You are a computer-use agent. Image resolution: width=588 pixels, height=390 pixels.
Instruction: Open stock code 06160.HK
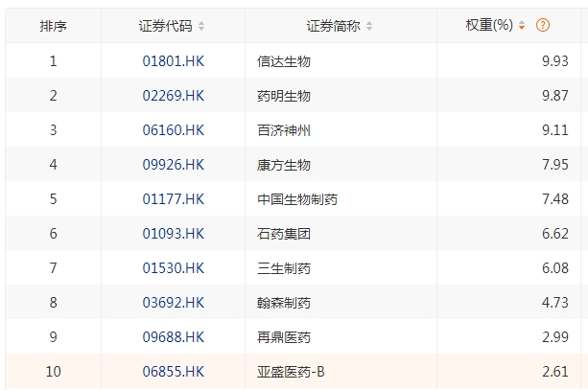point(174,130)
